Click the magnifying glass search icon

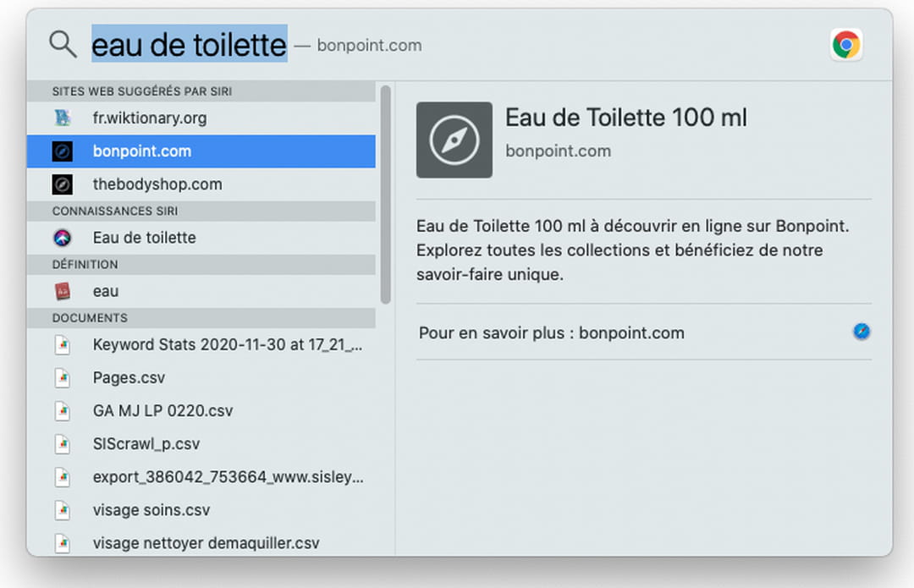click(x=63, y=44)
